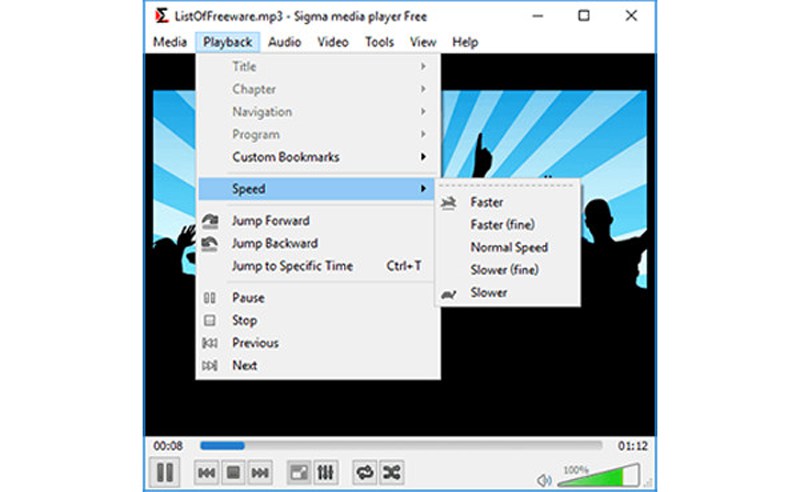Select Pause in Playback menu
The image size is (800, 492).
pos(317,298)
